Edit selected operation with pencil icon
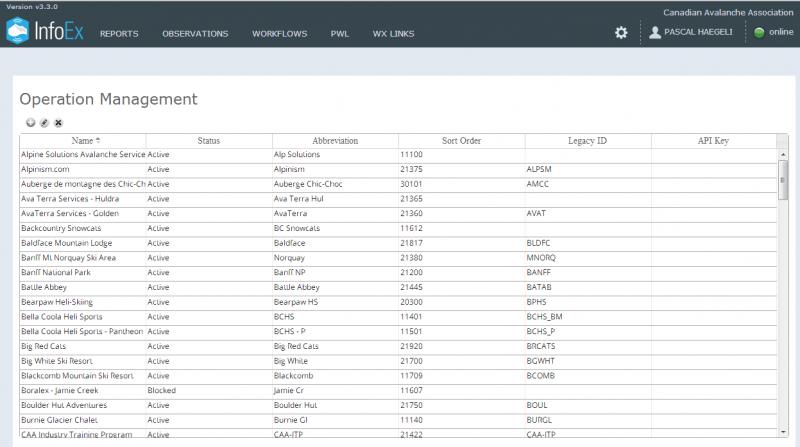 pyautogui.click(x=44, y=122)
